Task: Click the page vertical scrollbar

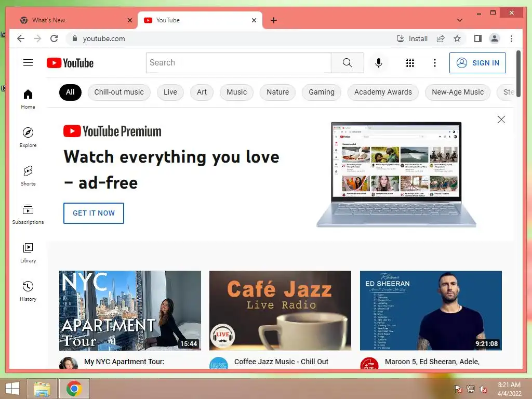Action: tap(518, 74)
